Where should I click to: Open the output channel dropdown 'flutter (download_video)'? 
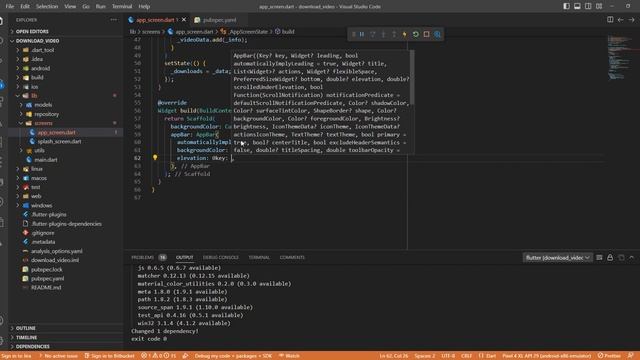click(x=557, y=258)
